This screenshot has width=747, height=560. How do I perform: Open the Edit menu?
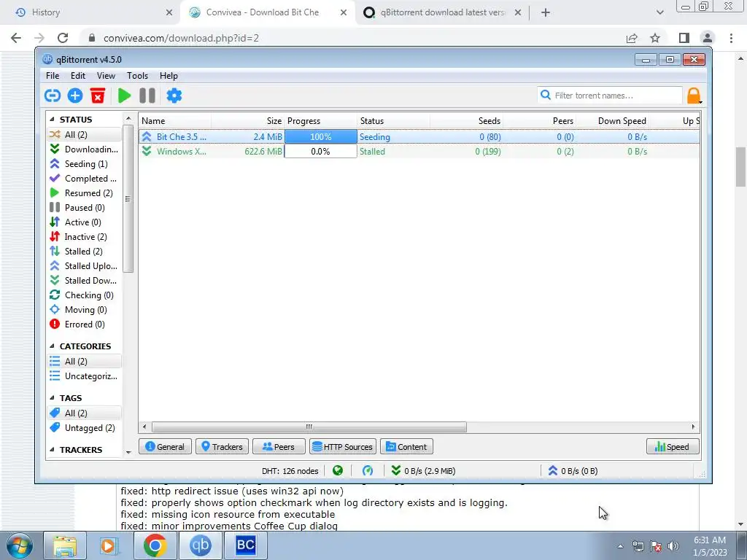click(77, 76)
